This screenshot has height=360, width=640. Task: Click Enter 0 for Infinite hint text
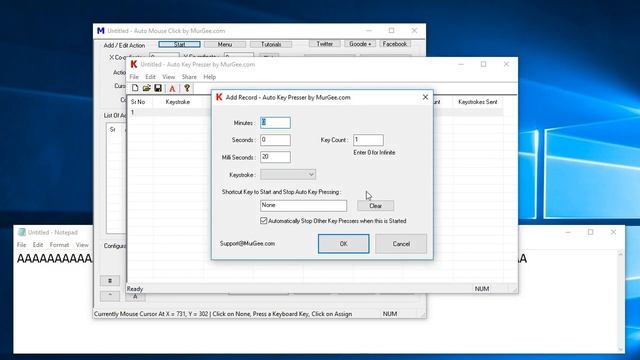click(374, 152)
